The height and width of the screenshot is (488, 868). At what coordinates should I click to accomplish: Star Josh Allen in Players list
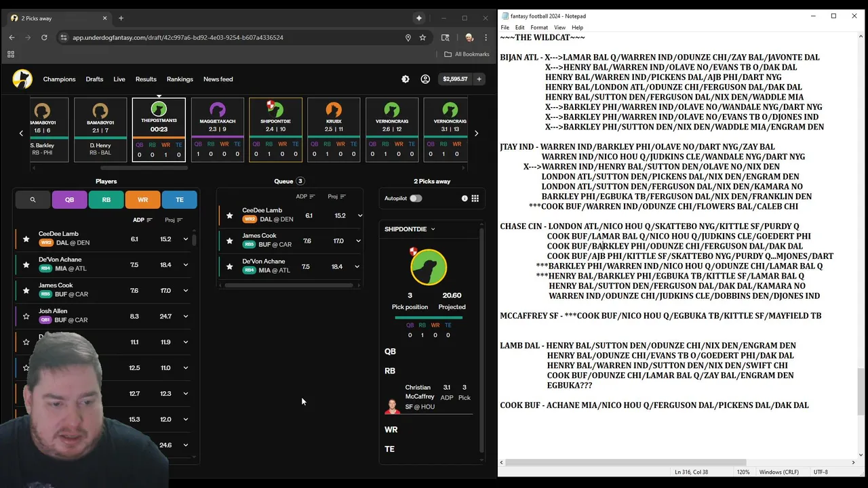pos(26,317)
